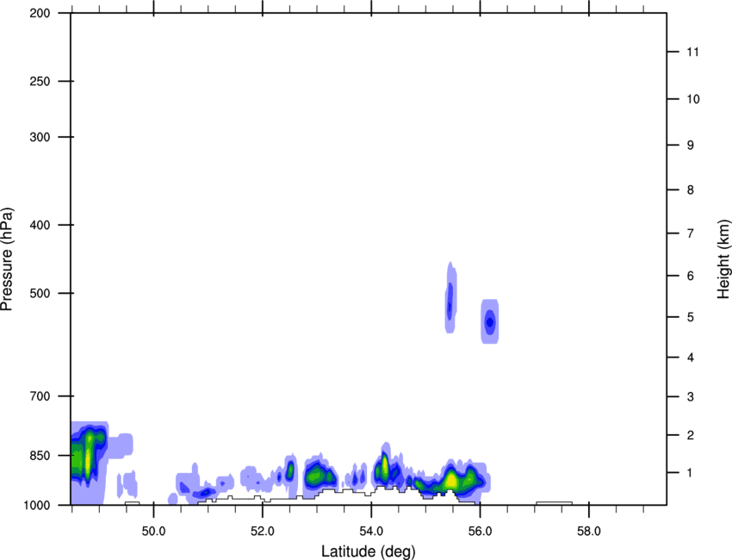Select the 250 pressure tick label
The height and width of the screenshot is (560, 732).
pyautogui.click(x=40, y=81)
